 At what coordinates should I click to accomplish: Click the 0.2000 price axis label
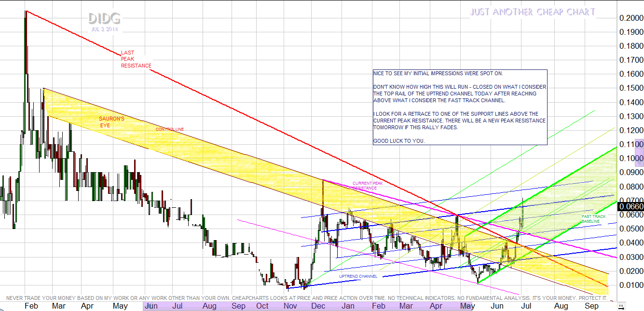(x=630, y=18)
